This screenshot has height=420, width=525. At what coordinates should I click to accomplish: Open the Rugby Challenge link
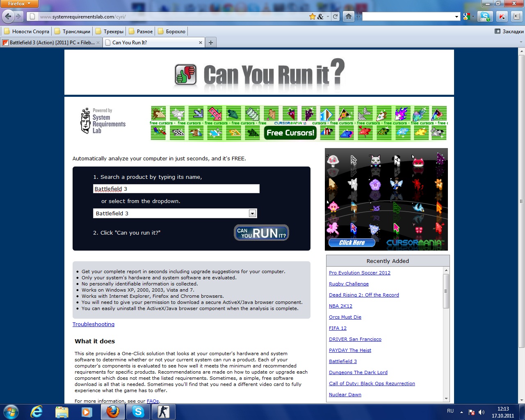(349, 284)
